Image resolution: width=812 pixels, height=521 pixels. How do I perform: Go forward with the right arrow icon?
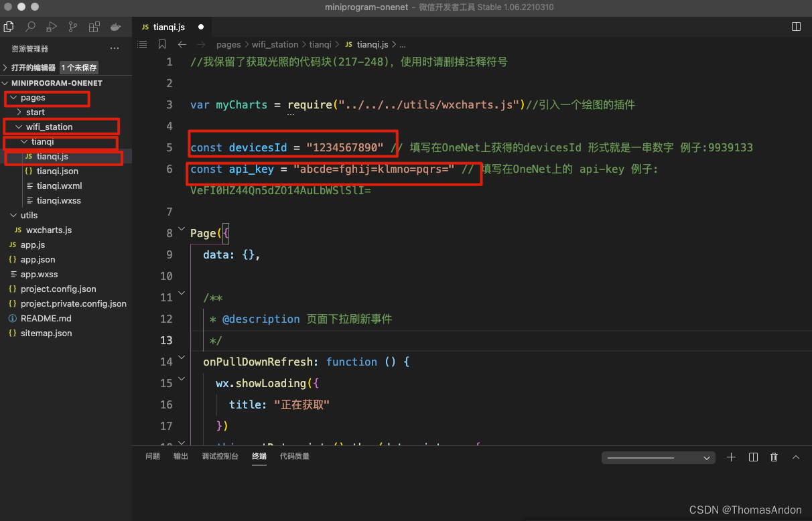tap(202, 44)
